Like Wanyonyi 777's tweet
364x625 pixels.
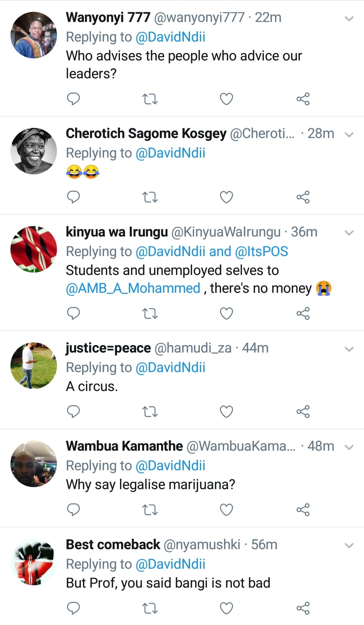[226, 99]
